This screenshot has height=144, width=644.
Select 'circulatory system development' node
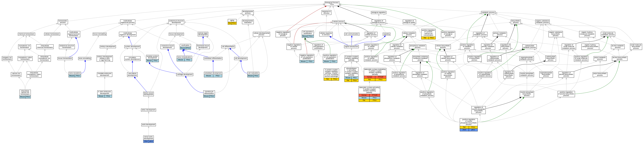(x=132, y=58)
